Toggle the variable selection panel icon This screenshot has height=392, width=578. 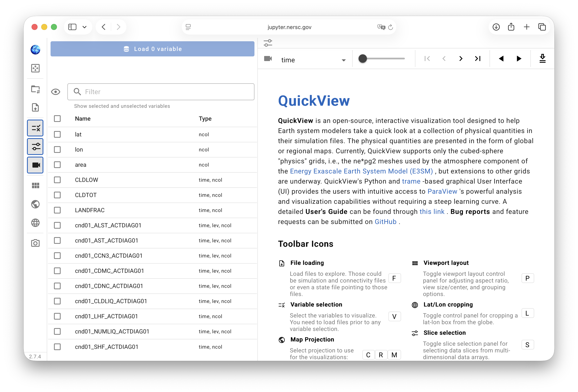(35, 128)
